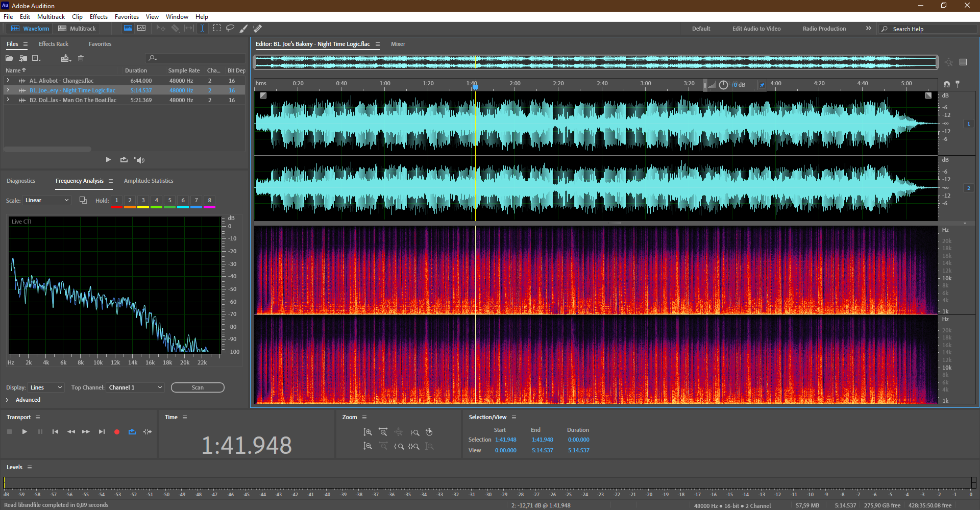Image resolution: width=980 pixels, height=510 pixels.
Task: Click the Import File icon
Action: (x=23, y=58)
